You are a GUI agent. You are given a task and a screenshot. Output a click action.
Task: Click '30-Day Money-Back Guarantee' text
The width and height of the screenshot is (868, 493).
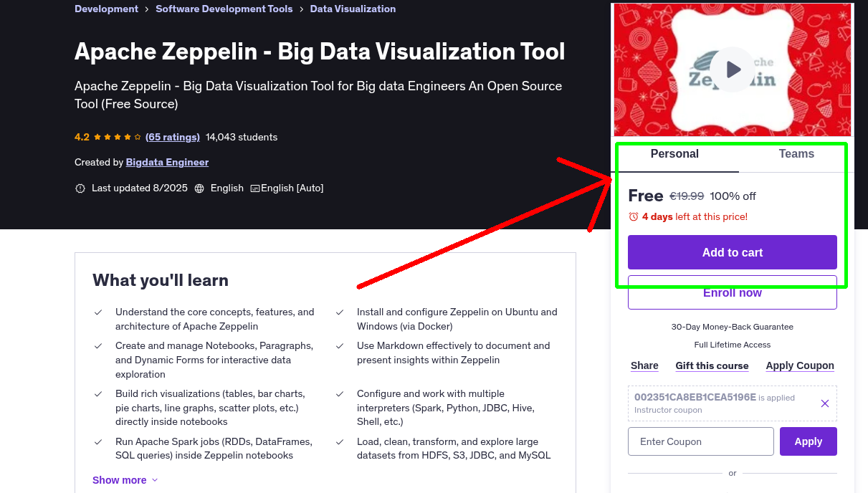(733, 327)
